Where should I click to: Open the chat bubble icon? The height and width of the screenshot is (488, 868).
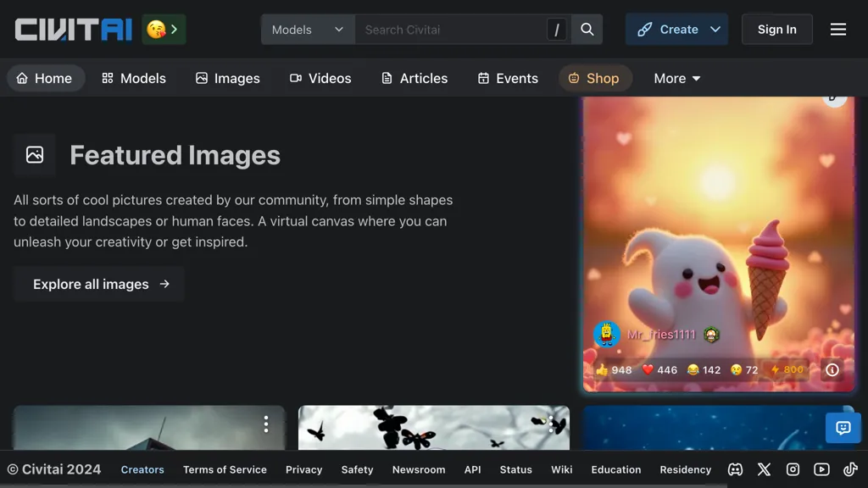843,428
